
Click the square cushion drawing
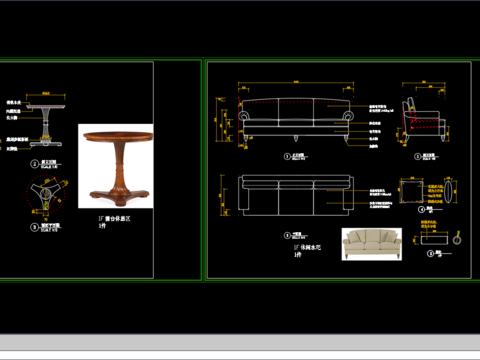[x=412, y=191]
